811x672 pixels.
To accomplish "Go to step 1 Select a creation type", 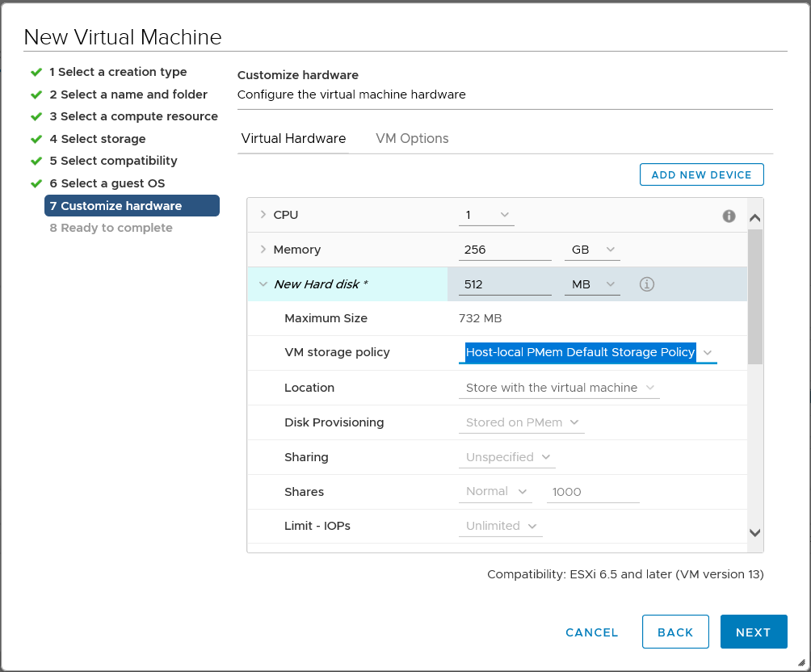I will point(118,72).
